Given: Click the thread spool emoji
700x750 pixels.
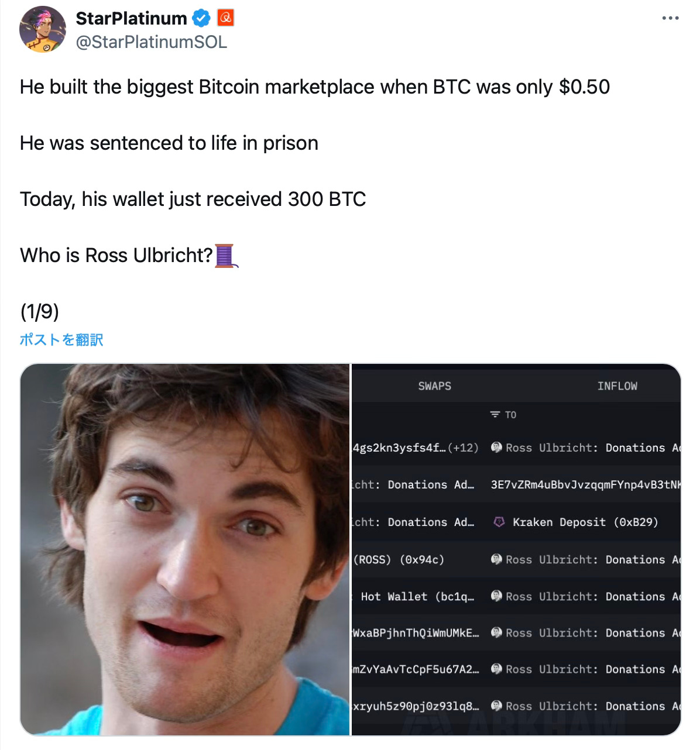Looking at the screenshot, I should 226,256.
